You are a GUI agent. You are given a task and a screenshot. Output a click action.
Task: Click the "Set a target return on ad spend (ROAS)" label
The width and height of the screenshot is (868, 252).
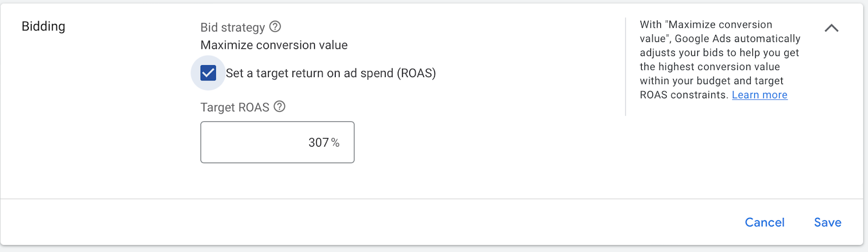[330, 73]
